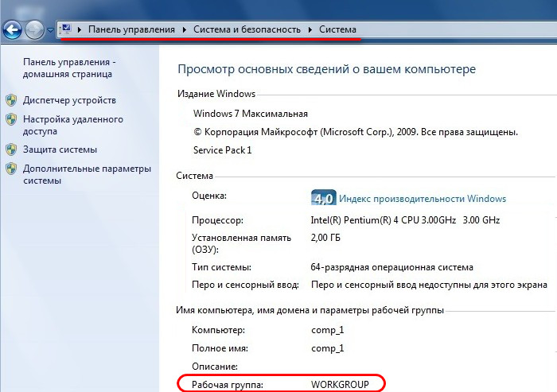The height and width of the screenshot is (392, 557).
Task: Click the Intel(R) Pentium(R) 4 CPU processor value
Action: 405,220
